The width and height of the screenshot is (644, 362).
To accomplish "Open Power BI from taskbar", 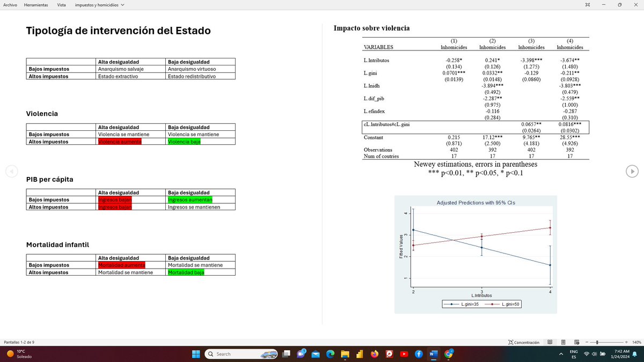I will click(x=360, y=354).
